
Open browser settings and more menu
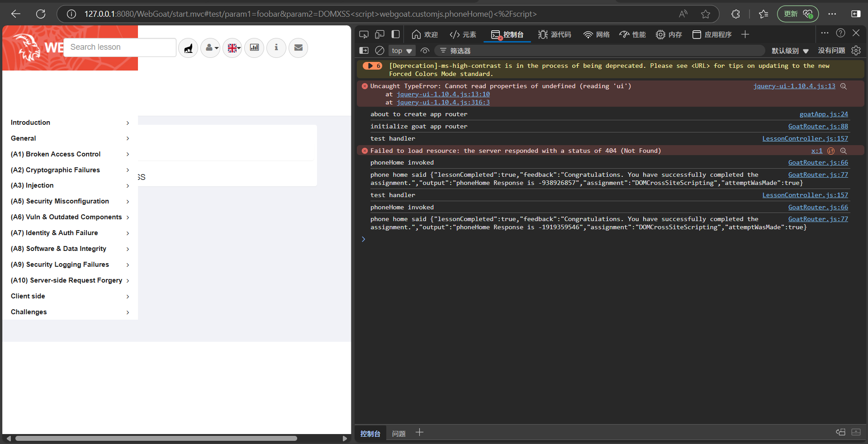832,14
